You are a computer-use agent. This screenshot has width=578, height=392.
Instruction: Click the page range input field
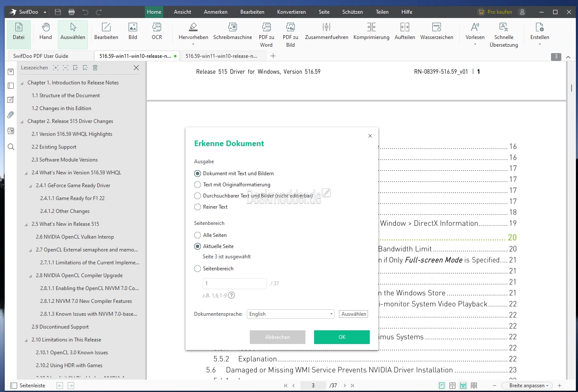pyautogui.click(x=235, y=284)
